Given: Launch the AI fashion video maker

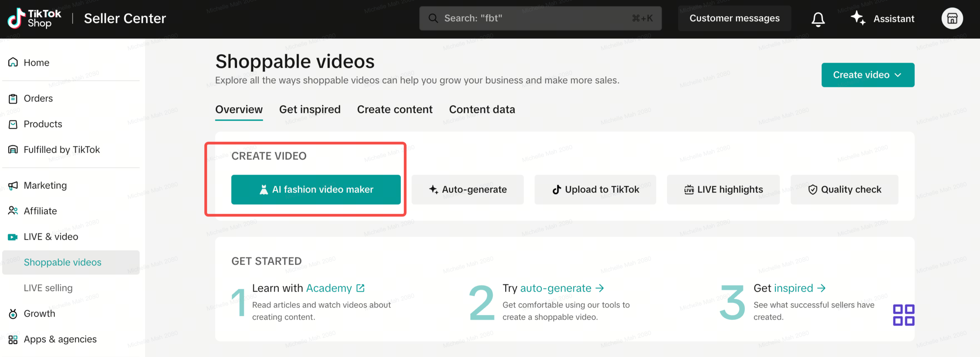Looking at the screenshot, I should 316,190.
